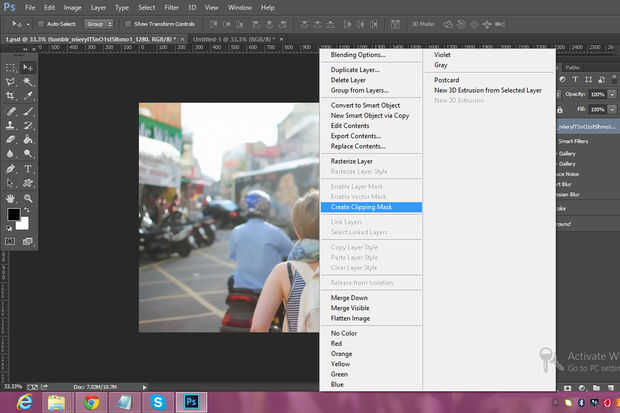The image size is (620, 413).
Task: Open Skype from the taskbar
Action: click(x=158, y=401)
